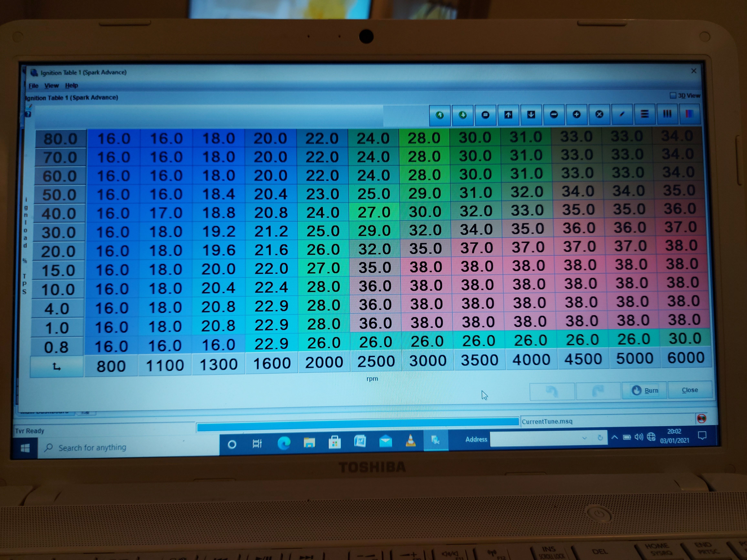Click the undo arrow button

point(552,392)
